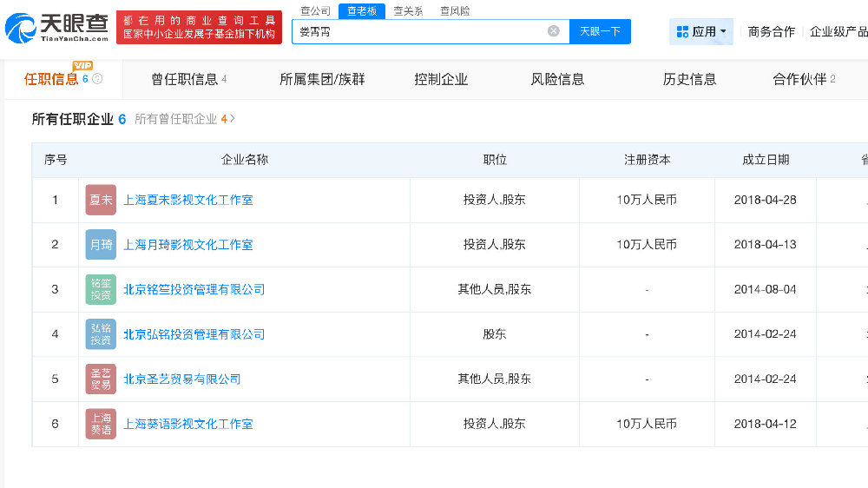Switch to the 查公司 search tab
The height and width of the screenshot is (488, 868).
[x=316, y=11]
